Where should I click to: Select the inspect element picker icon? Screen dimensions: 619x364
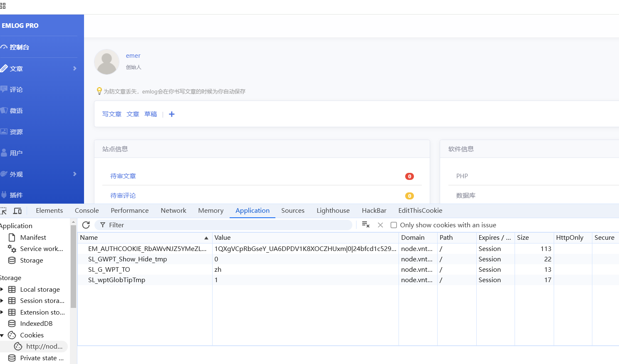[4, 211]
